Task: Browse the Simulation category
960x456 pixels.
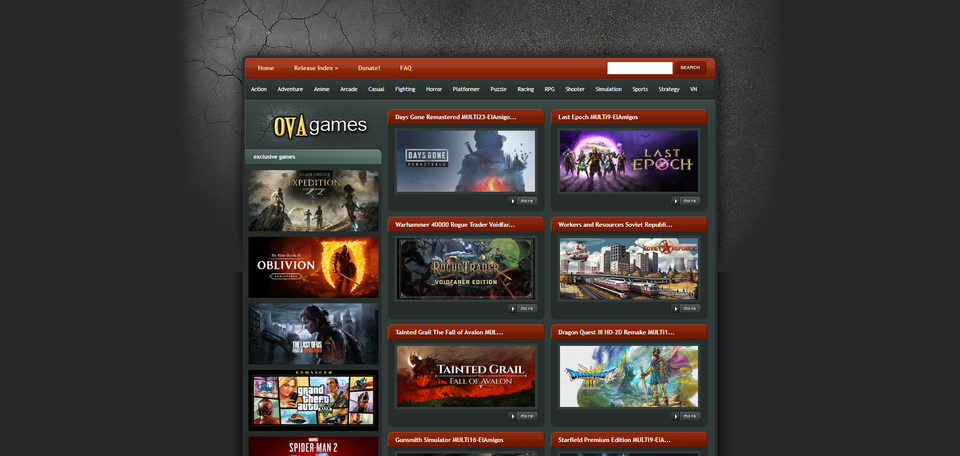Action: [x=609, y=89]
